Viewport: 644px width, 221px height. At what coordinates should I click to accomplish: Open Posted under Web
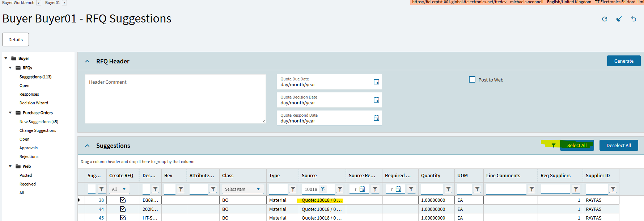point(26,175)
